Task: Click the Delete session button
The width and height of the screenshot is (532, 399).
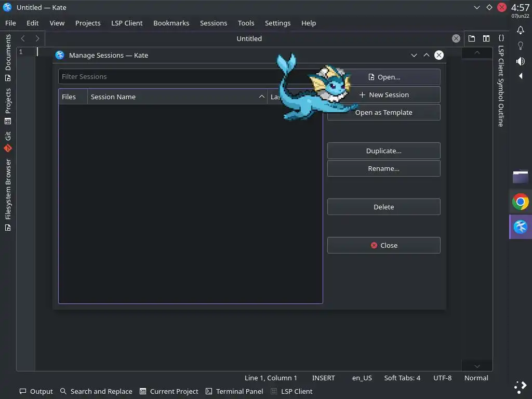Action: (384, 207)
